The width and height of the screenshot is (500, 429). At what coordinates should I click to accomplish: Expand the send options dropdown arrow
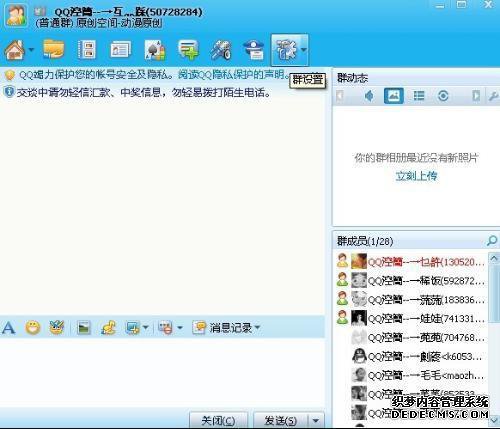[316, 421]
